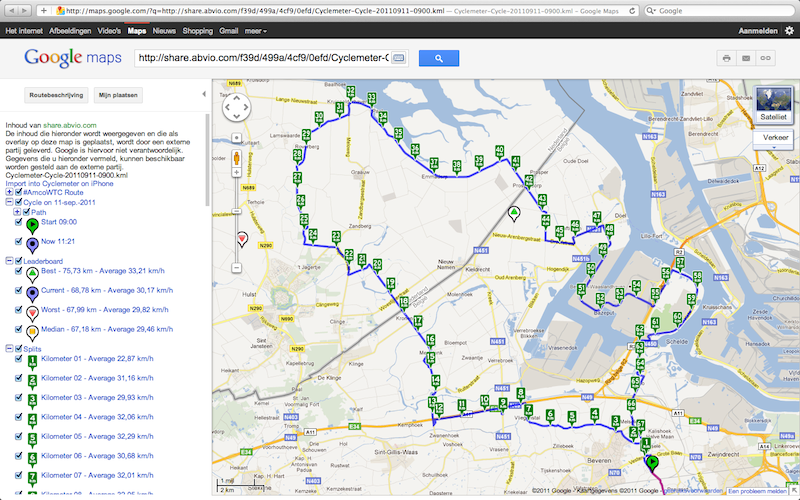
Task: Uncheck the Best 75,73 km checkbox
Action: coord(19,271)
